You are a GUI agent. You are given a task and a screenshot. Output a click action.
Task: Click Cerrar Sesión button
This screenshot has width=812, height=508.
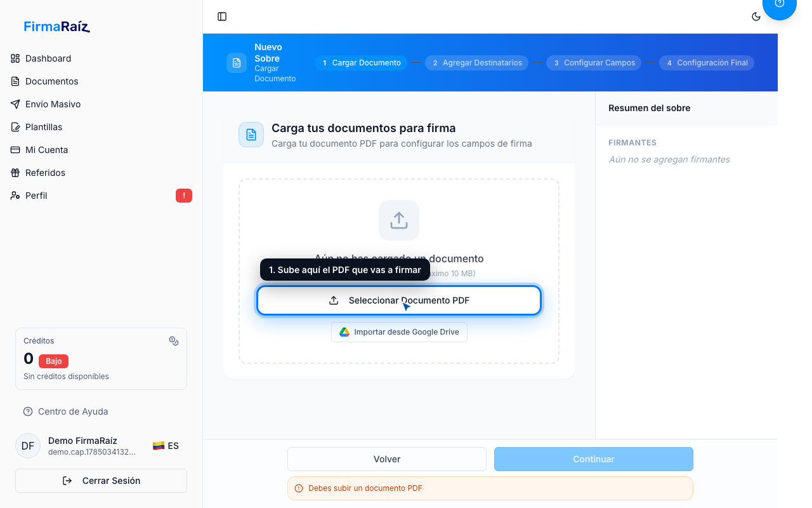tap(101, 481)
